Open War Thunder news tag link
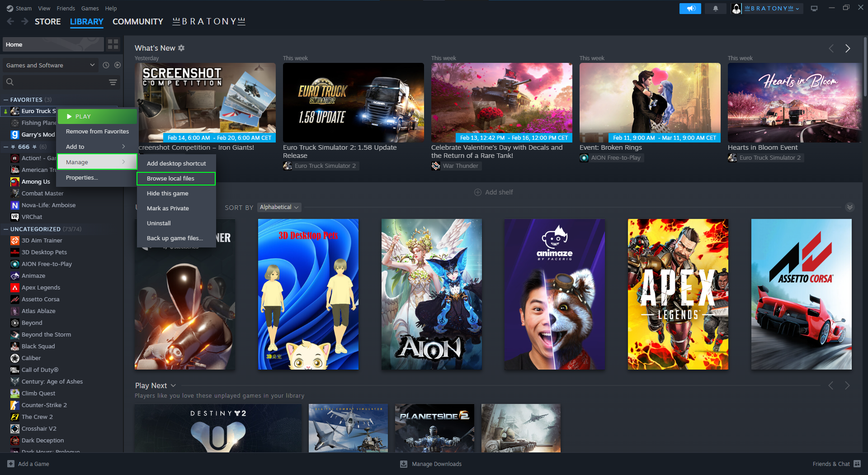This screenshot has height=475, width=868. [456, 166]
